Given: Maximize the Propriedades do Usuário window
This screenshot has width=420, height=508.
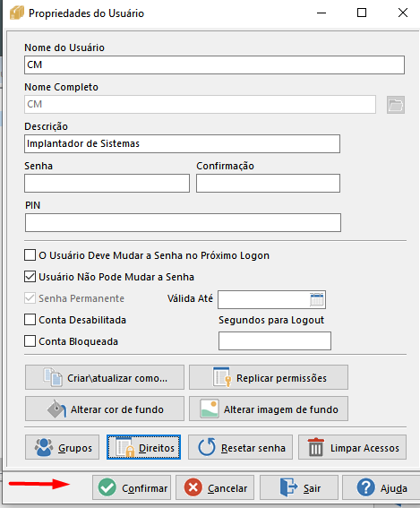Looking at the screenshot, I should pyautogui.click(x=362, y=13).
